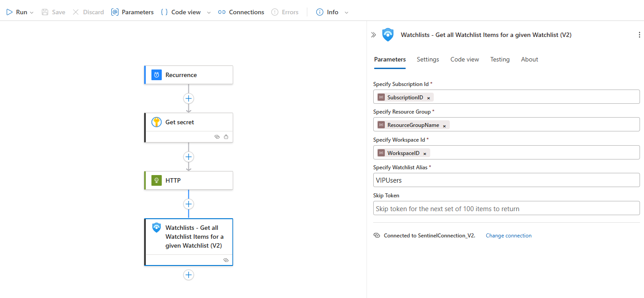Remove the SubscriptionID token
This screenshot has width=644, height=298.
pyautogui.click(x=428, y=98)
